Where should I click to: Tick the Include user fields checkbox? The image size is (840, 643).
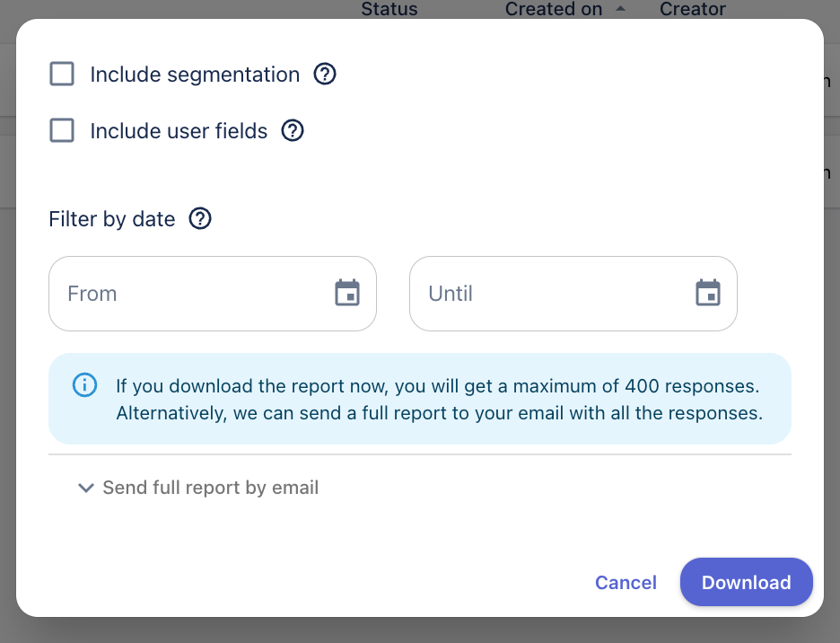[x=62, y=131]
